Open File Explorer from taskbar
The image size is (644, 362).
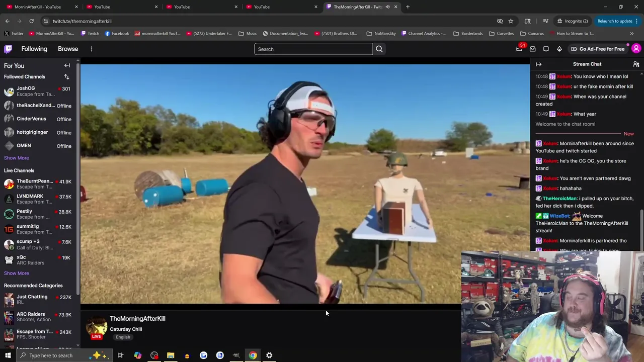tap(171, 355)
